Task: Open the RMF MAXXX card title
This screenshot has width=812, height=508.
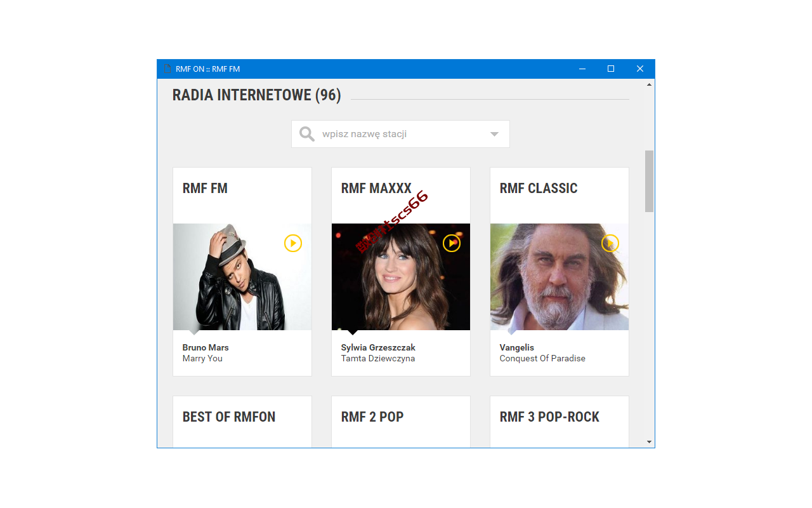Action: [x=376, y=188]
